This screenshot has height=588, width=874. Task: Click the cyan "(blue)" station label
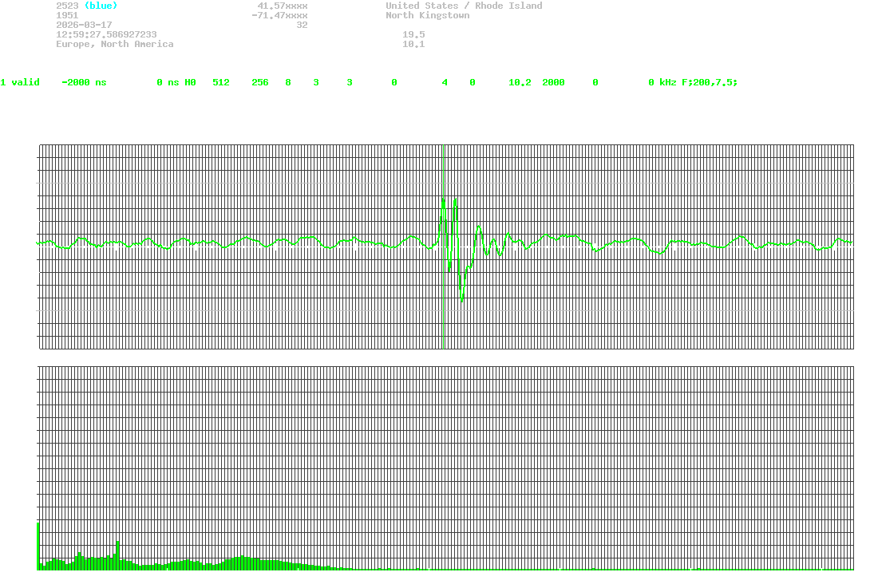(101, 6)
